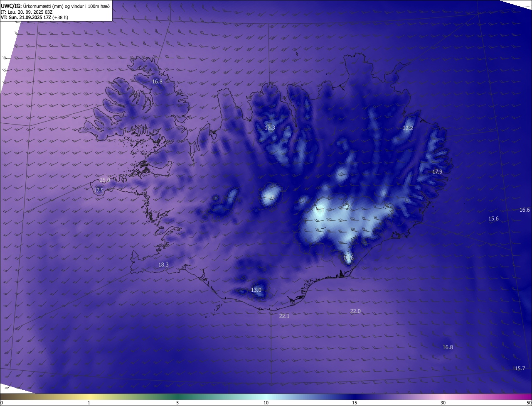The width and height of the screenshot is (532, 406).
Task: Click the 50 tick on the colorbar
Action: (529, 403)
